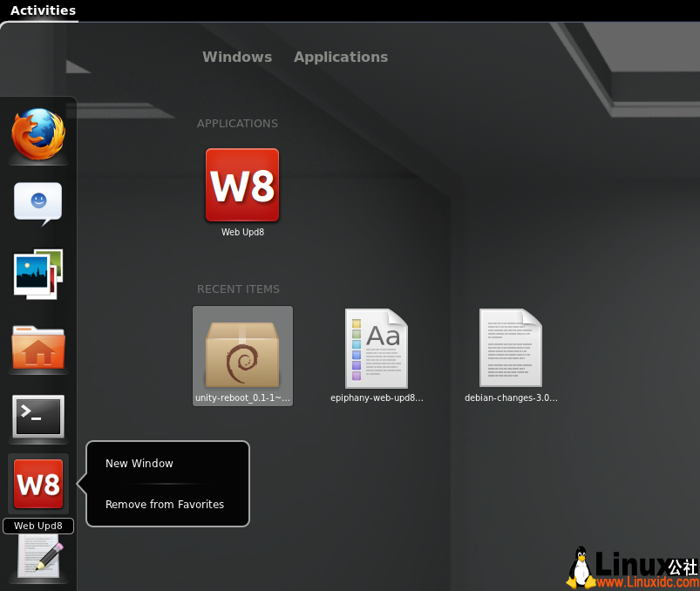This screenshot has height=591, width=700.
Task: Click the APPLICATIONS section header
Action: 237,124
